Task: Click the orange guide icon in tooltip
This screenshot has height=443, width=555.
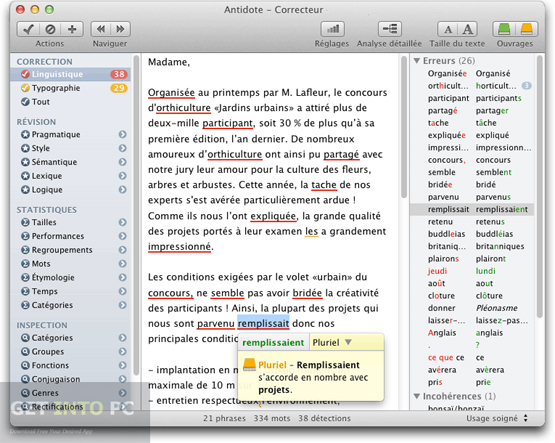Action: [250, 364]
